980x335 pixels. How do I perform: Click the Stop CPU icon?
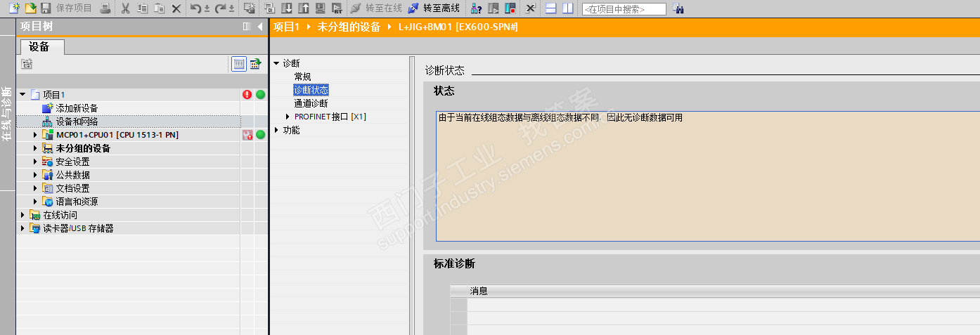(510, 8)
